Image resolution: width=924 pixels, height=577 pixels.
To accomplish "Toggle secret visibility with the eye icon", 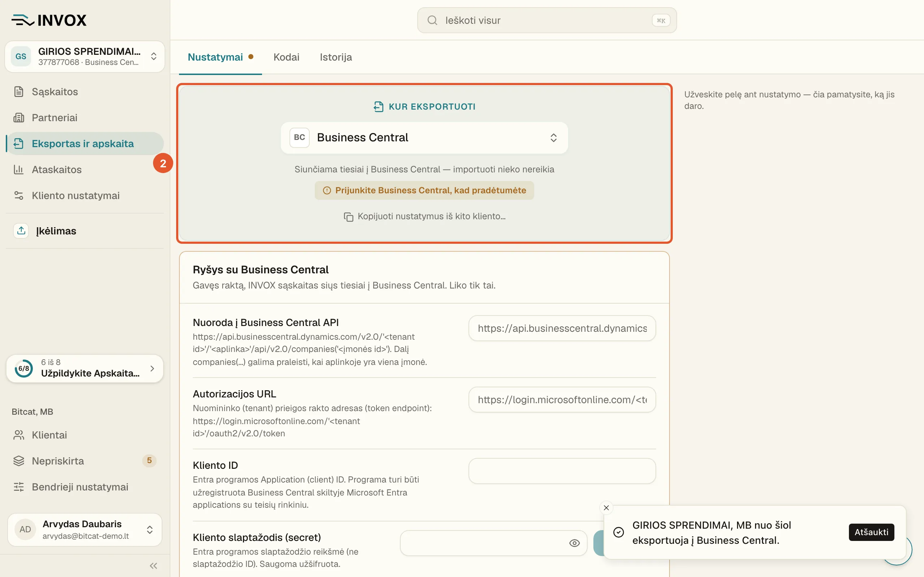I will pyautogui.click(x=574, y=543).
